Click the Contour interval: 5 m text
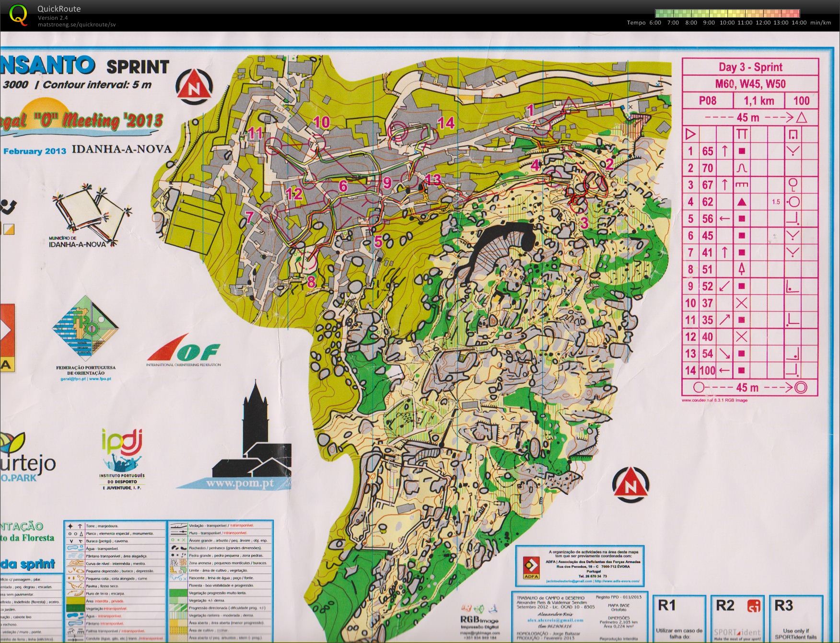Screen dimensions: 840x643 tap(97, 85)
